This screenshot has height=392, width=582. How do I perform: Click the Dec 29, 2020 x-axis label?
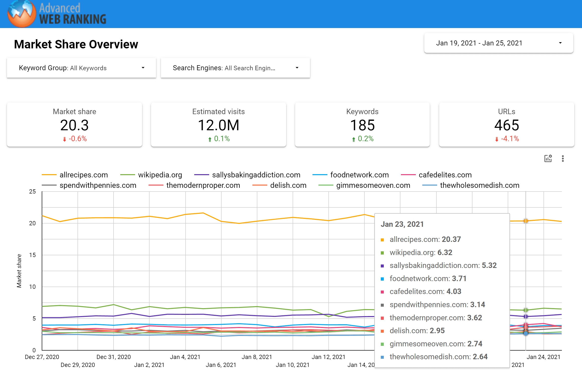[78, 365]
